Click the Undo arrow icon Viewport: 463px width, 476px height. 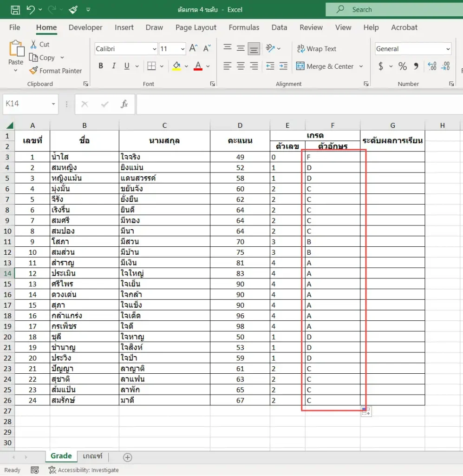point(31,10)
